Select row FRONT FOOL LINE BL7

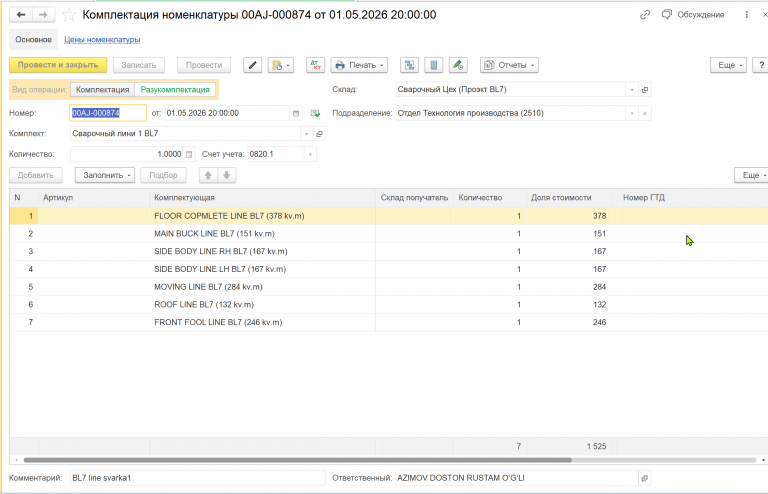[x=388, y=322]
